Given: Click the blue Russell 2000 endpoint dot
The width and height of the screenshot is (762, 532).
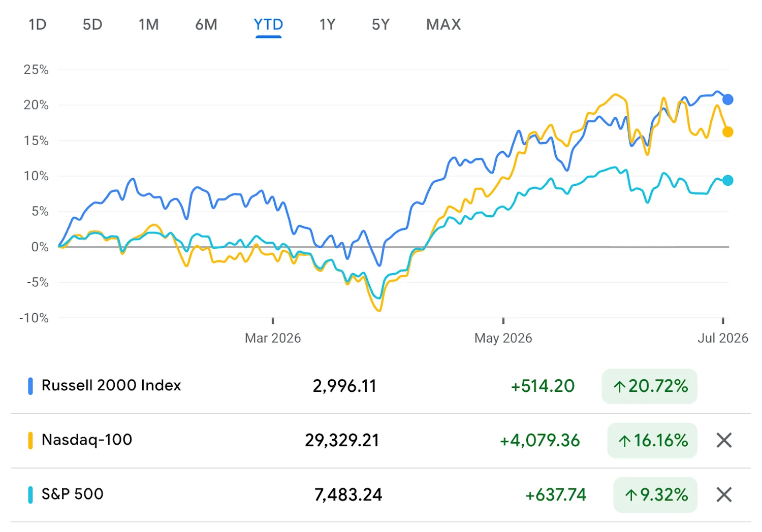Looking at the screenshot, I should point(728,99).
